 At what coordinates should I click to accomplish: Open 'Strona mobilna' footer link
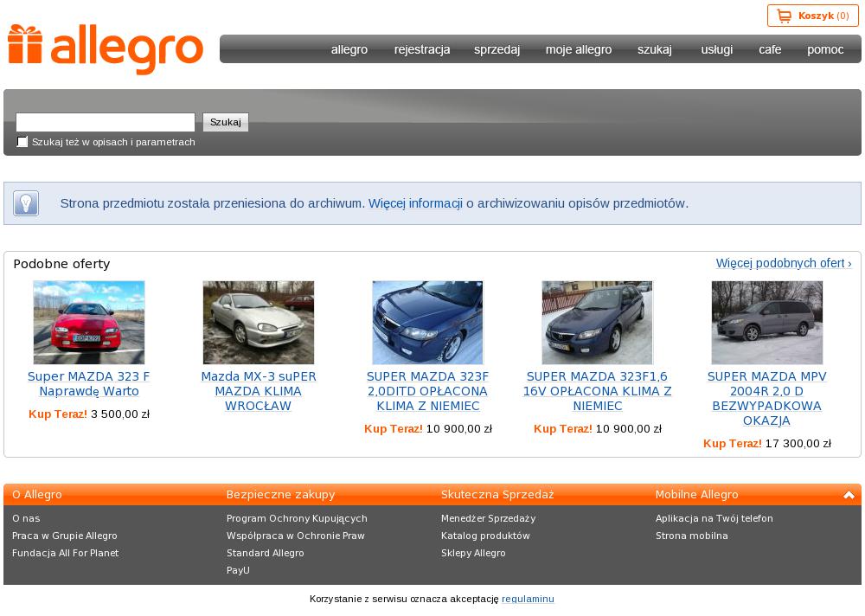[x=692, y=536]
